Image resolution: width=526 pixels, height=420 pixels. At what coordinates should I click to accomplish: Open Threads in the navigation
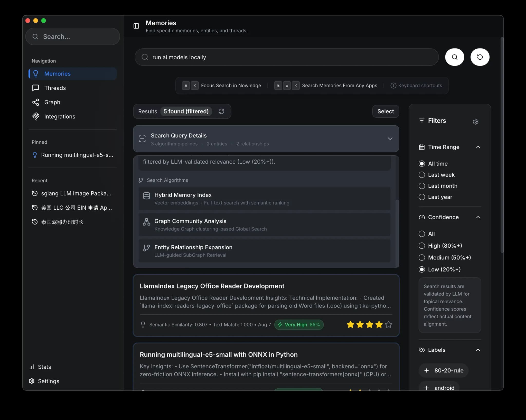pyautogui.click(x=55, y=88)
